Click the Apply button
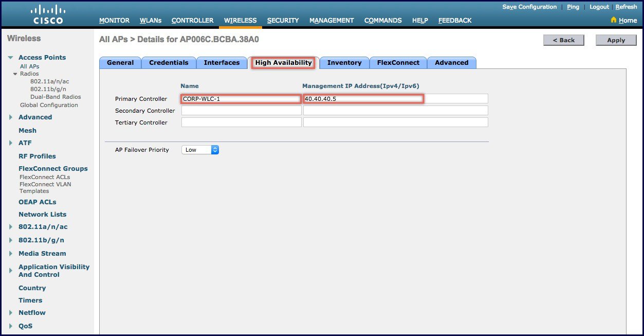 click(616, 40)
